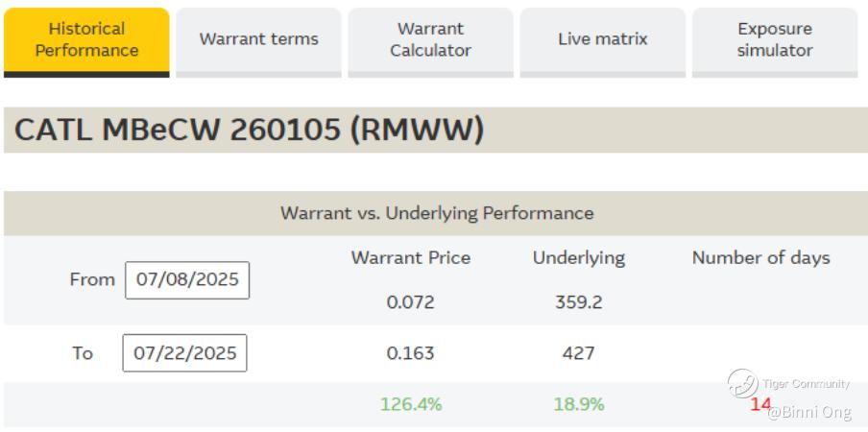Select the Warrant Price column header
This screenshot has height=432, width=868.
(411, 257)
